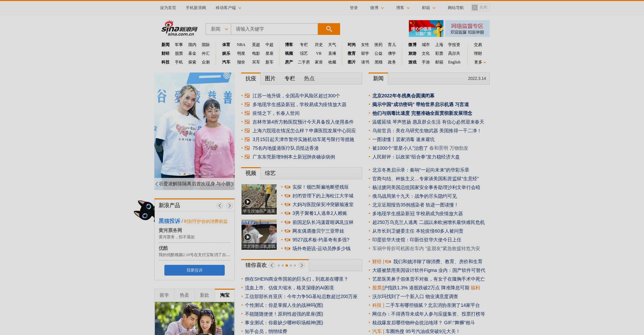The height and width of the screenshot is (335, 644).
Task: Open NBA in the sports navigation
Action: point(241,45)
